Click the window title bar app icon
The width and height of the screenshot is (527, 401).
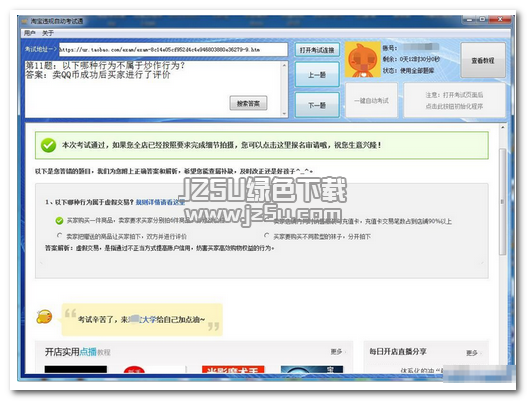coord(24,21)
